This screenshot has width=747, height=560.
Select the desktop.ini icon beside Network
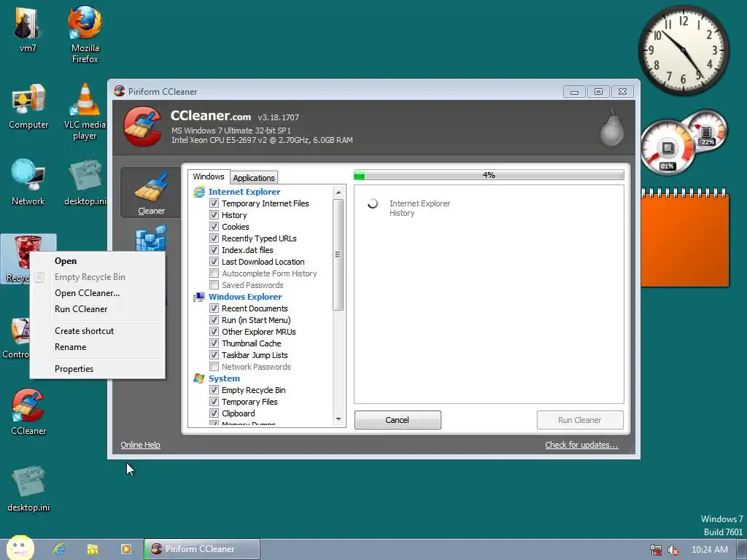click(85, 182)
